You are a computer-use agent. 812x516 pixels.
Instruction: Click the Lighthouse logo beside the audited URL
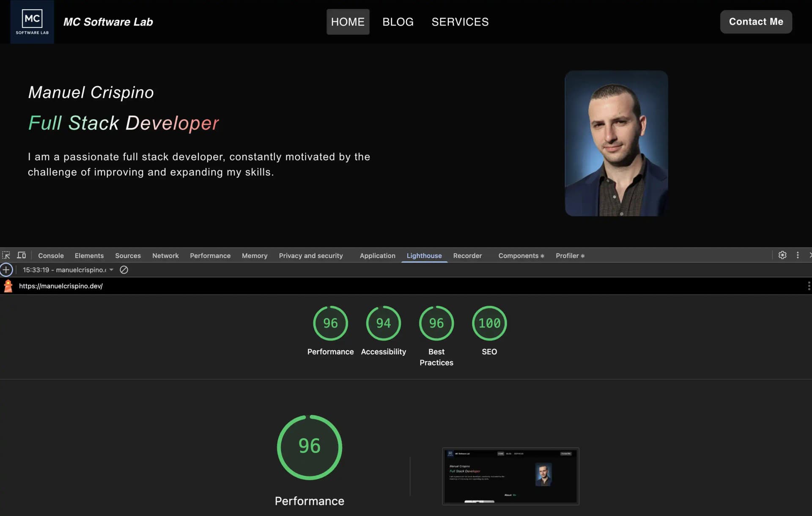click(8, 285)
